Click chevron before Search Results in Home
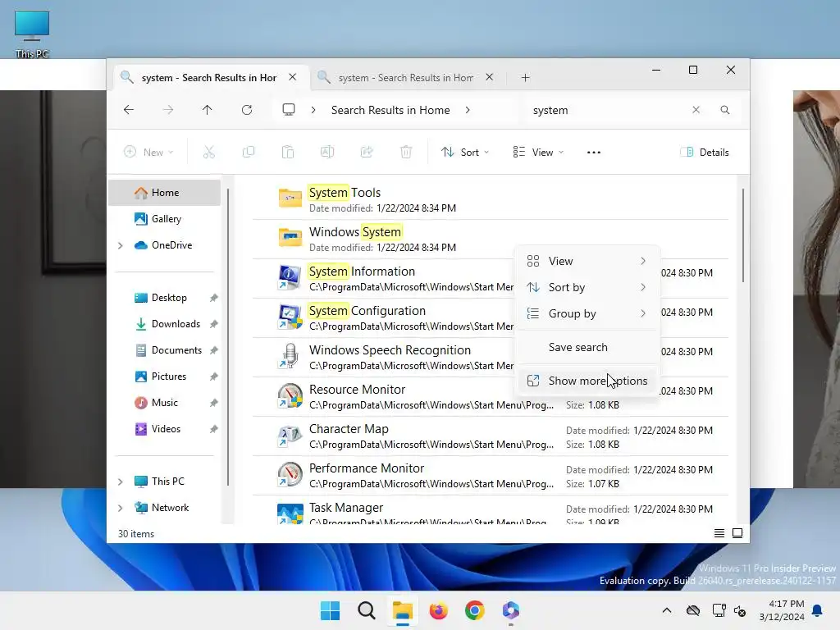Image resolution: width=840 pixels, height=630 pixels. tap(313, 110)
